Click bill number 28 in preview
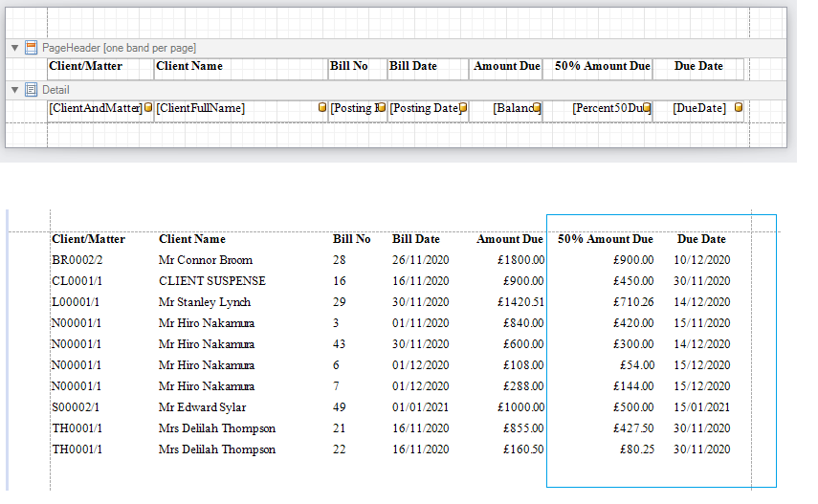This screenshot has height=504, width=818. pyautogui.click(x=339, y=260)
